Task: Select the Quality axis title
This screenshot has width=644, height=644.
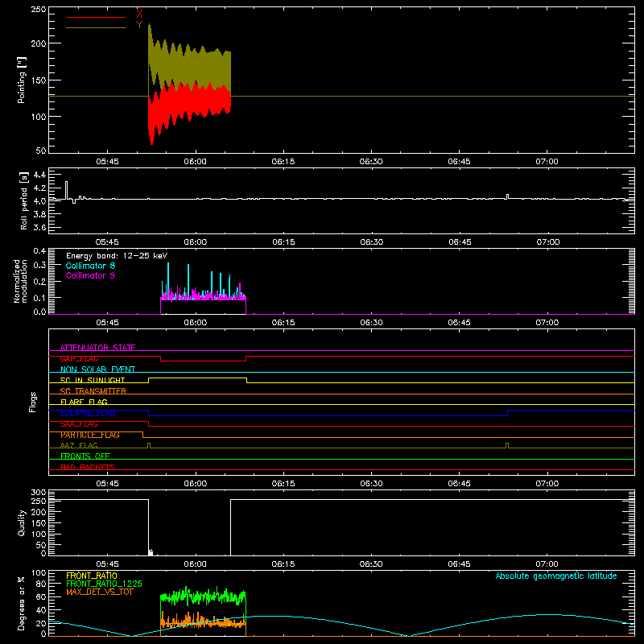Action: tap(22, 522)
